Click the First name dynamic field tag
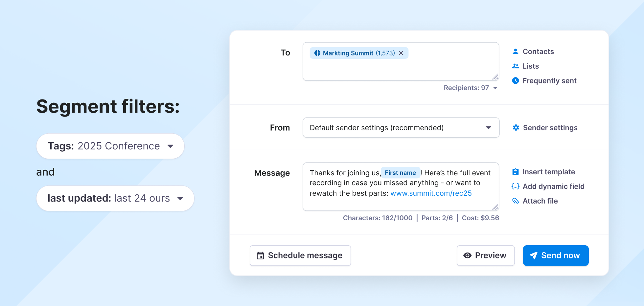The image size is (644, 306). point(401,173)
